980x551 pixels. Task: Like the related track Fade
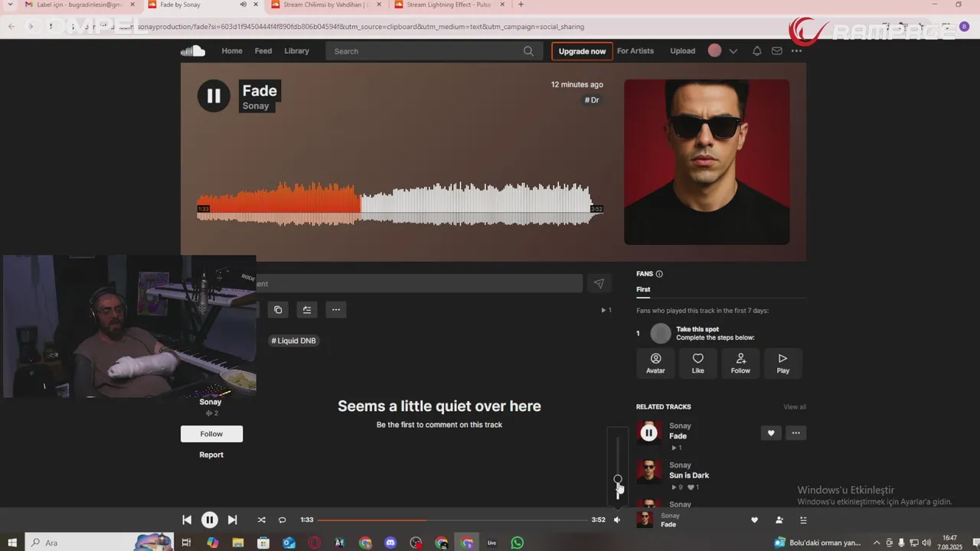(x=771, y=433)
